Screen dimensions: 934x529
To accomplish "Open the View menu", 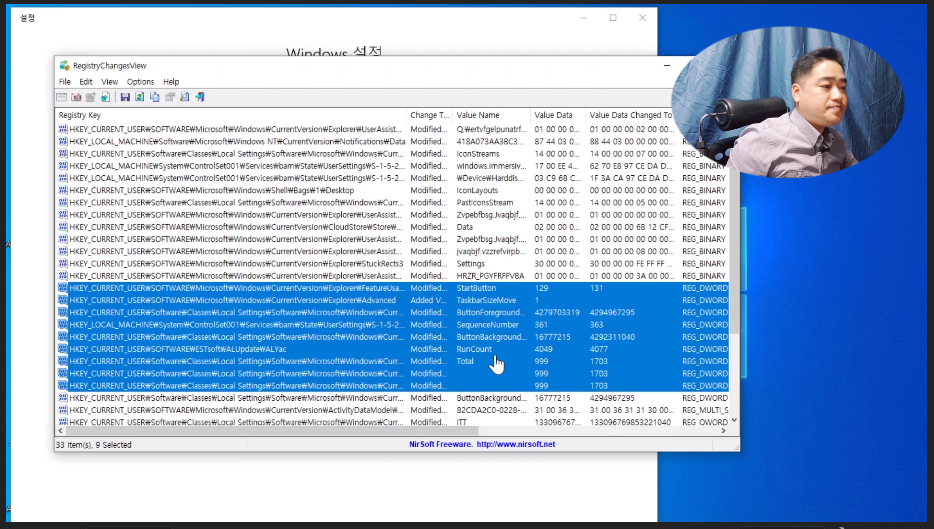I will click(x=110, y=82).
